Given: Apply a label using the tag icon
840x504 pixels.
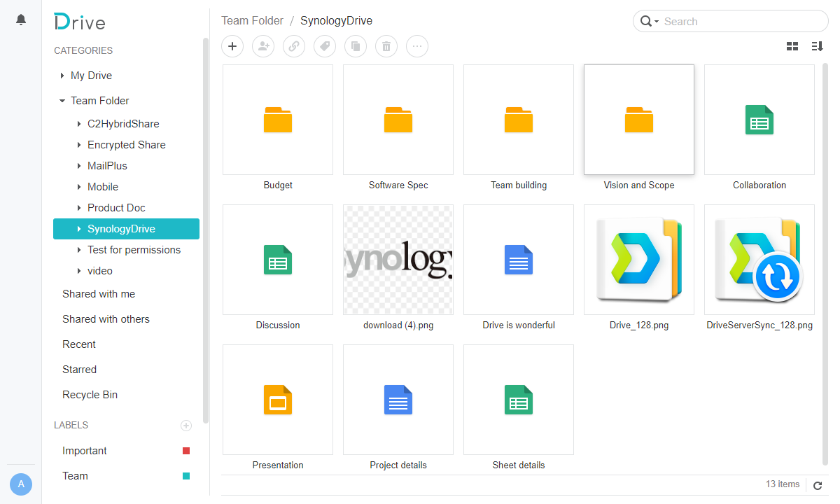Looking at the screenshot, I should click(325, 46).
